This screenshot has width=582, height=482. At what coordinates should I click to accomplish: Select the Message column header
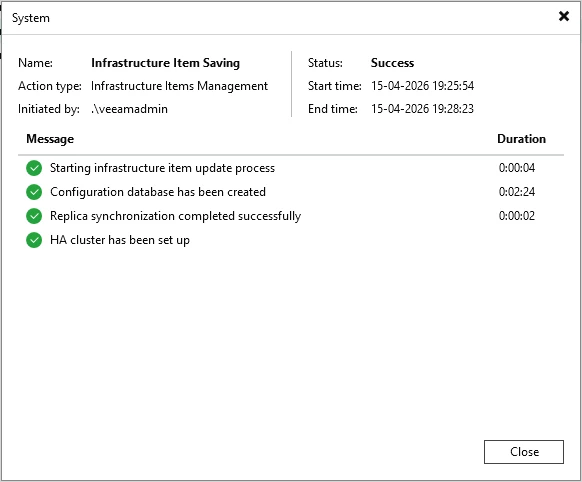click(x=50, y=139)
